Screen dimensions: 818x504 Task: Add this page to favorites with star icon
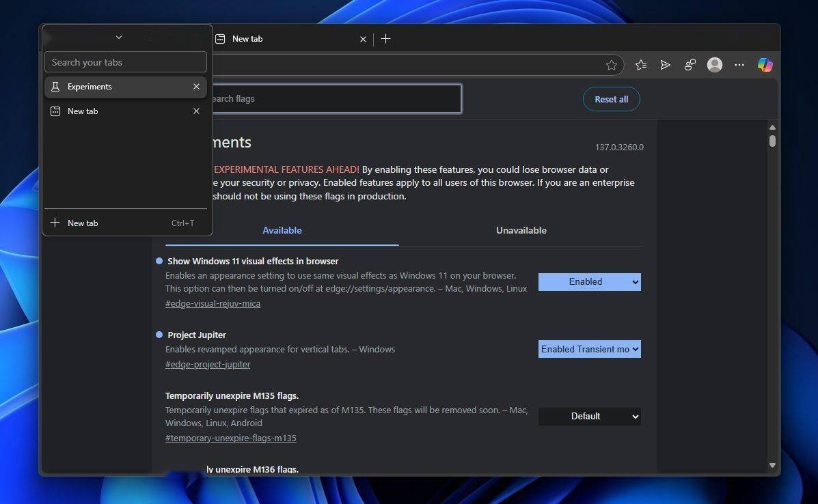coord(612,65)
